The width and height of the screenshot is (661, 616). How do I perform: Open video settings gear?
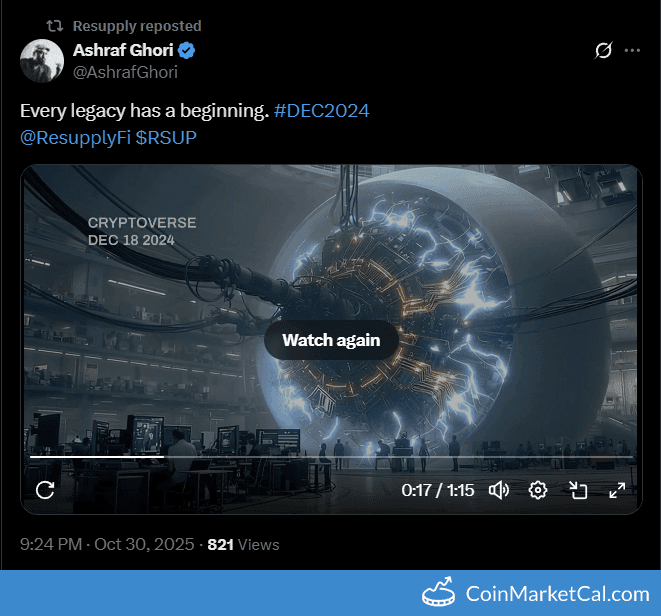(538, 490)
